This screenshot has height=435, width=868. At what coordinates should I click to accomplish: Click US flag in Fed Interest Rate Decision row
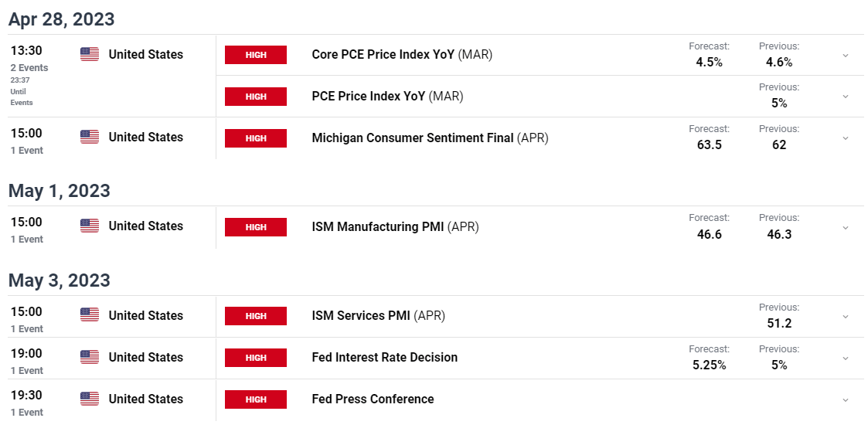coord(90,357)
